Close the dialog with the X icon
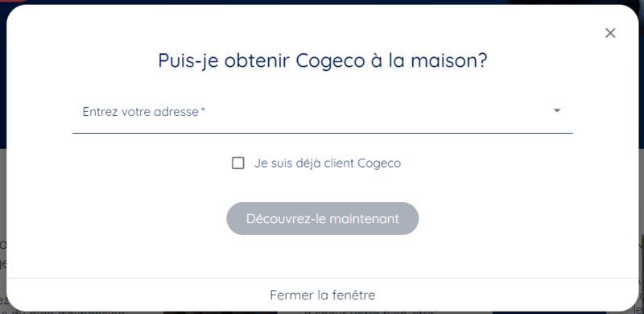The height and width of the screenshot is (314, 644). (610, 33)
